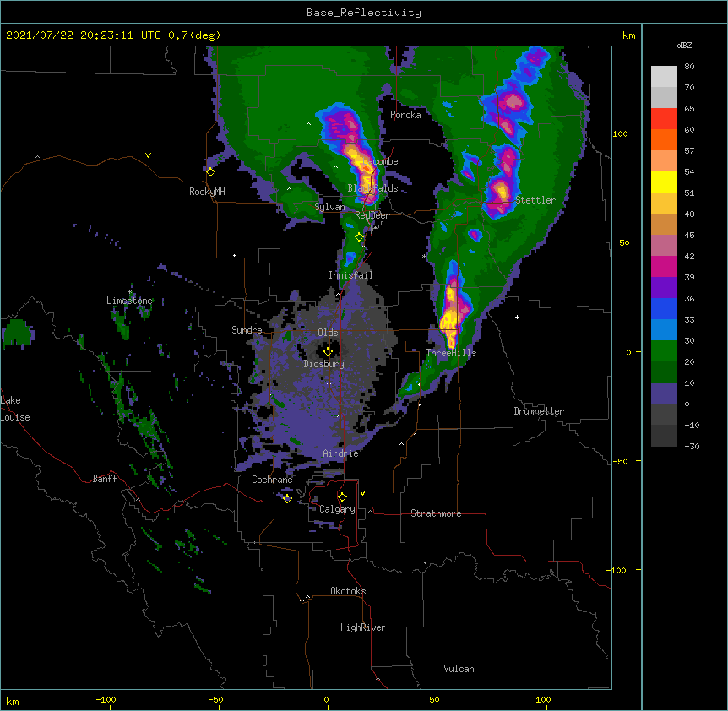Screen dimensions: 728x711
Task: Click the Drumheller town label
Action: [539, 411]
